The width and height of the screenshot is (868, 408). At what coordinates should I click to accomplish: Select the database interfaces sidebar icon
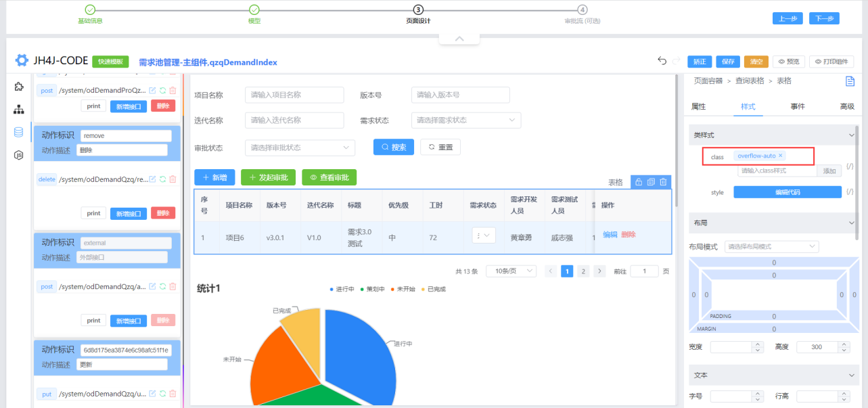(19, 132)
